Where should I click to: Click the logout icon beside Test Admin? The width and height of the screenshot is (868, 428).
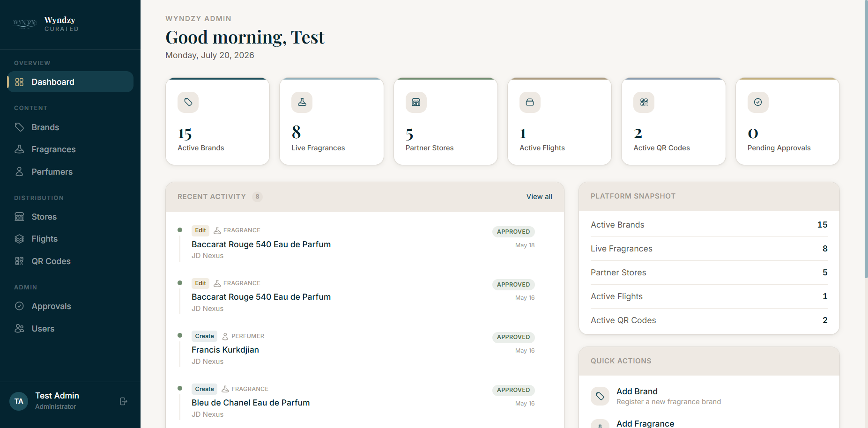(124, 401)
